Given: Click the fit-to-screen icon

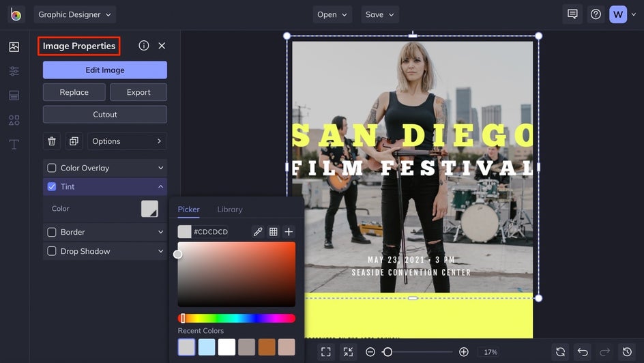Looking at the screenshot, I should [x=326, y=352].
